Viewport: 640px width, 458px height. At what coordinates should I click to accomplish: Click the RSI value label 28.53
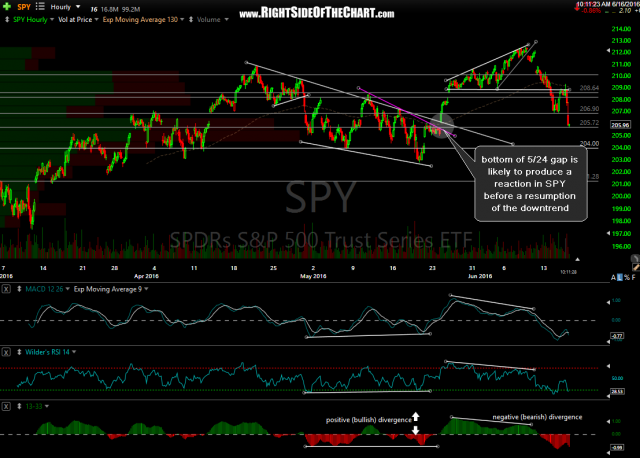point(617,391)
